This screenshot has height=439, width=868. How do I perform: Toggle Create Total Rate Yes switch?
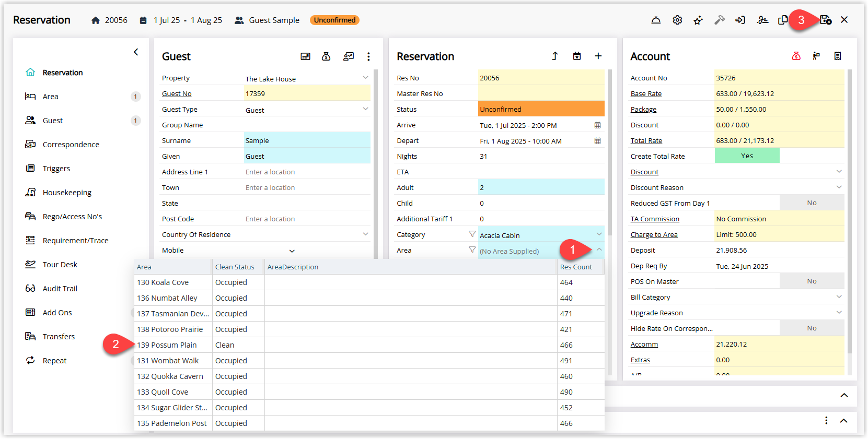click(x=747, y=156)
